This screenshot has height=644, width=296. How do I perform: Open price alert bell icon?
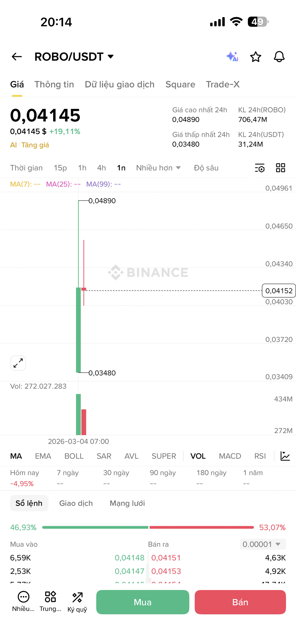coord(279,57)
